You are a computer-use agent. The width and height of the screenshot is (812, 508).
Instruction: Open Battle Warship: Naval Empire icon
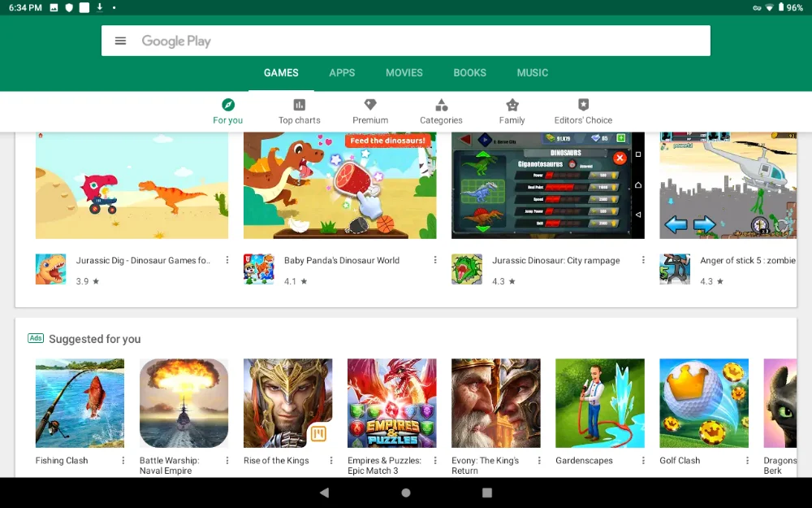tap(184, 403)
